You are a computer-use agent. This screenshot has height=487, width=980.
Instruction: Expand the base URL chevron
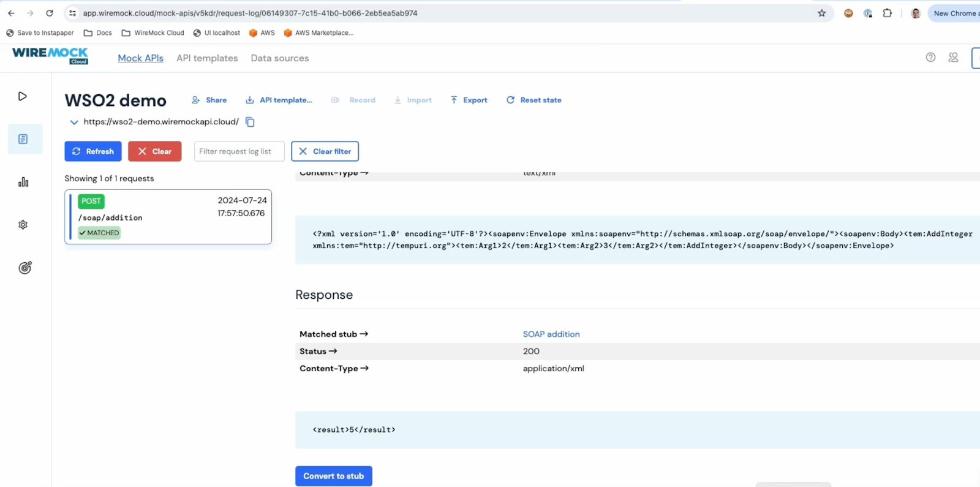tap(74, 122)
